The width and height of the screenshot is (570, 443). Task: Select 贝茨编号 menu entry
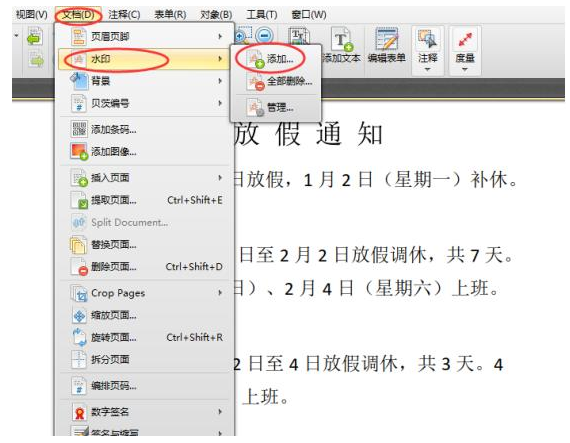145,104
